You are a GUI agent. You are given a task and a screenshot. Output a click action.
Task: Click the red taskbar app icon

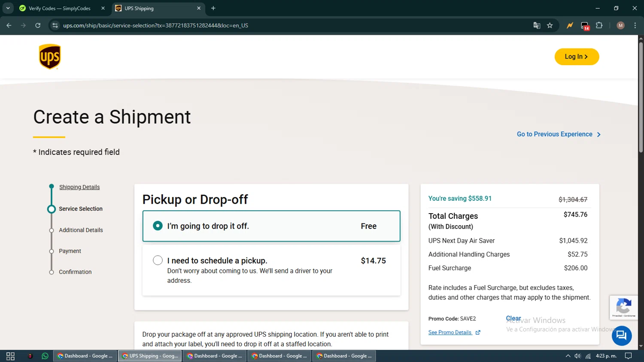(30, 356)
